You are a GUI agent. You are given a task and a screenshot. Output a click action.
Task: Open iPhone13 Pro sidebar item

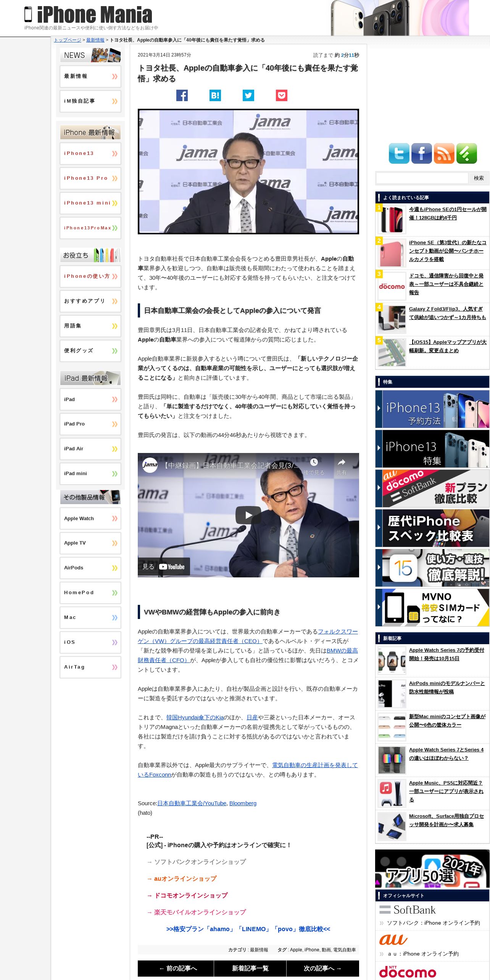(90, 178)
